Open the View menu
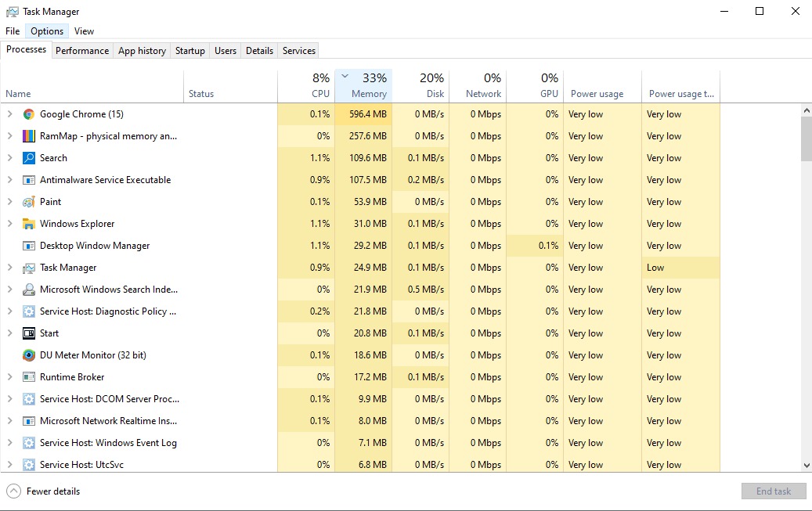This screenshot has height=511, width=812. pyautogui.click(x=84, y=31)
